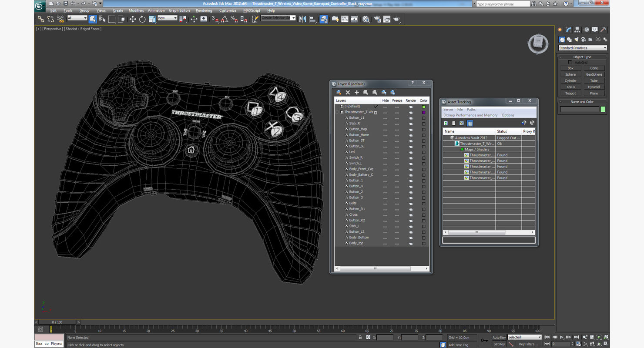Open Paths menu in Asset Tracking
This screenshot has width=644, height=348.
tap(471, 110)
